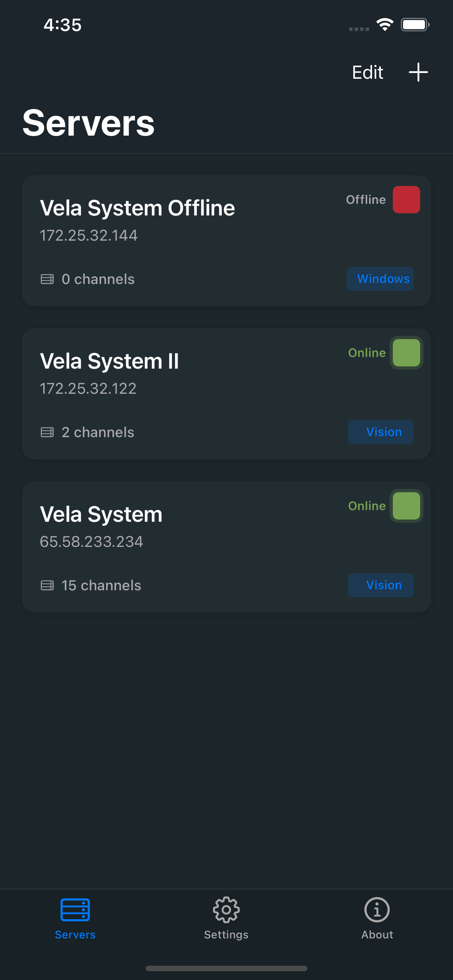This screenshot has height=980, width=453.
Task: Tap the Windows tag on offline server
Action: point(380,279)
